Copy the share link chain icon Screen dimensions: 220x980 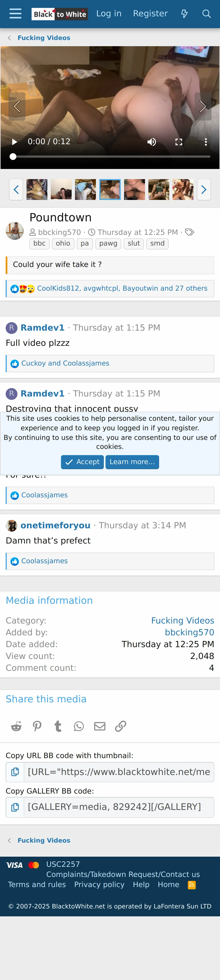tap(121, 726)
